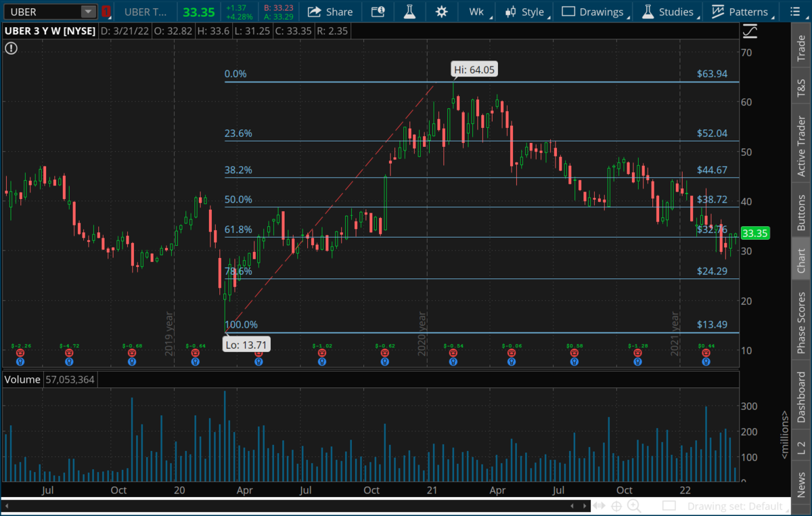
Task: Click inside the UBER symbol input field
Action: tap(42, 12)
